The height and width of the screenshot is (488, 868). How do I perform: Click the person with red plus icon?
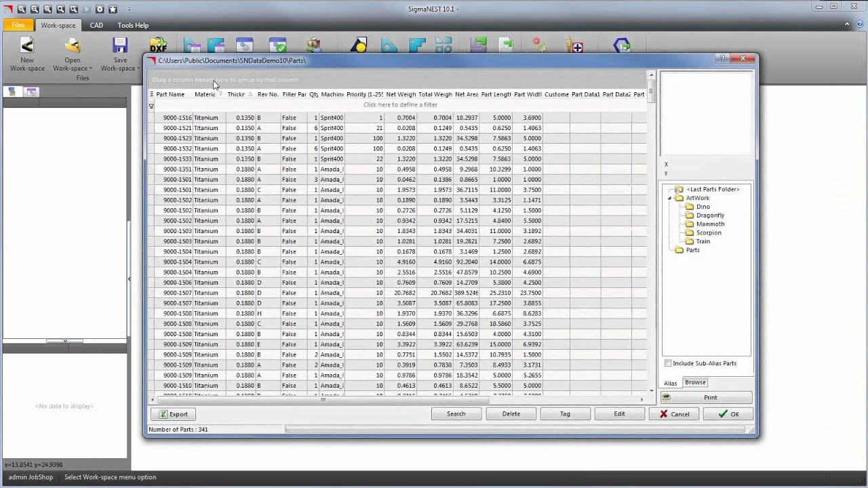coord(574,45)
